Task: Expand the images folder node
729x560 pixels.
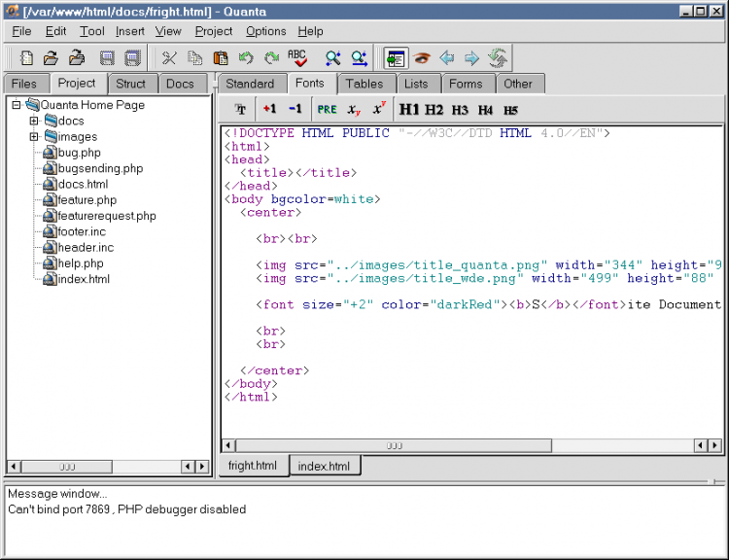Action: click(34, 137)
